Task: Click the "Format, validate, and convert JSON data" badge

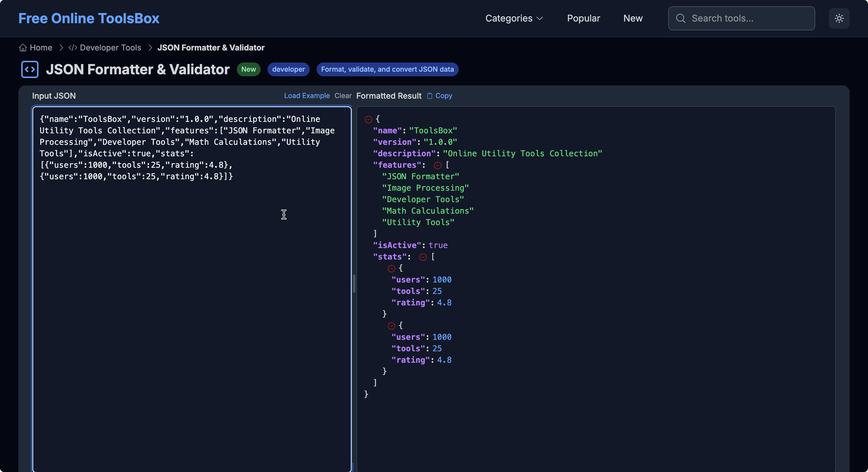Action: coord(387,69)
